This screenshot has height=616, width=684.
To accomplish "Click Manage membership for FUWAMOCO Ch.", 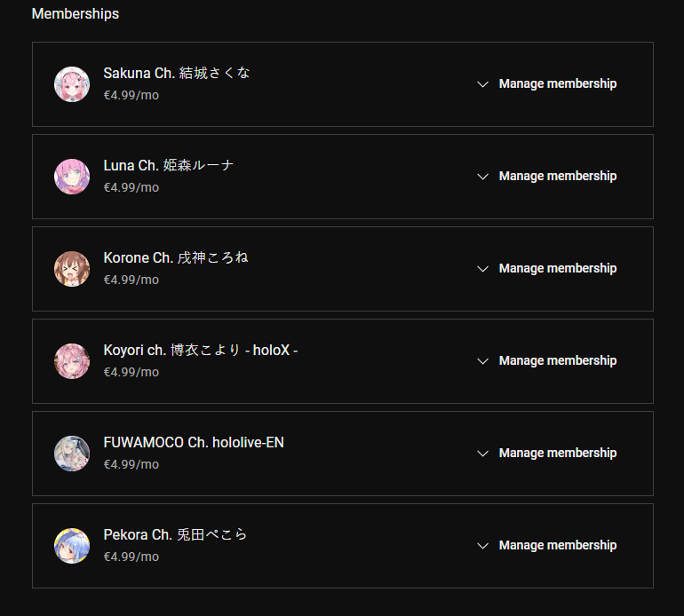I will tap(558, 454).
